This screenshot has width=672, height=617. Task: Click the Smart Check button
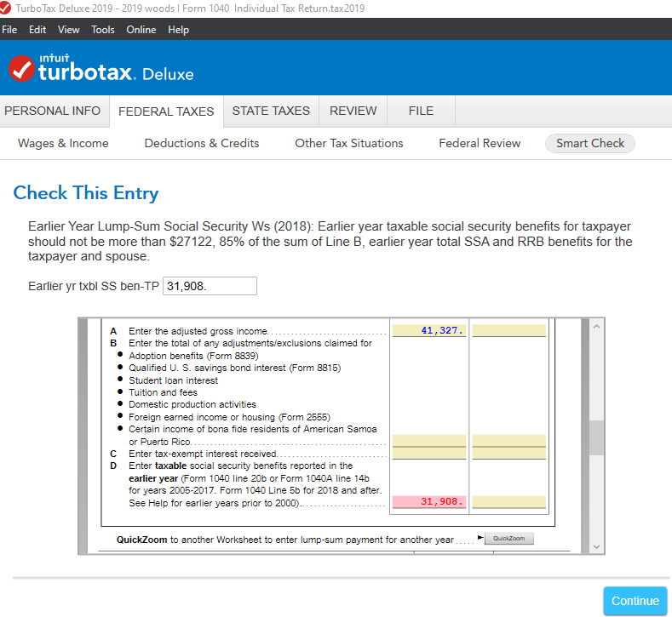click(x=589, y=143)
